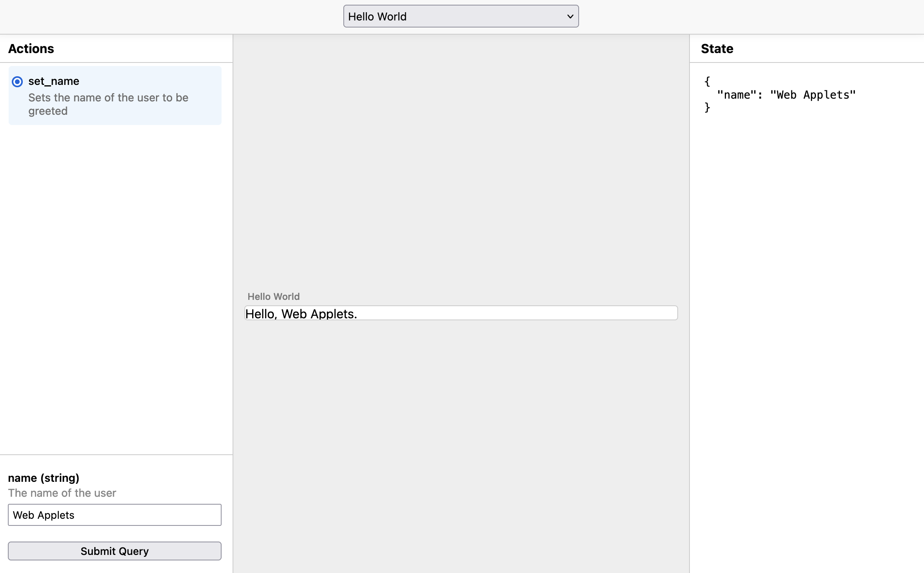Viewport: 924px width, 573px height.
Task: Click the dropdown chevron arrow at top
Action: [570, 17]
